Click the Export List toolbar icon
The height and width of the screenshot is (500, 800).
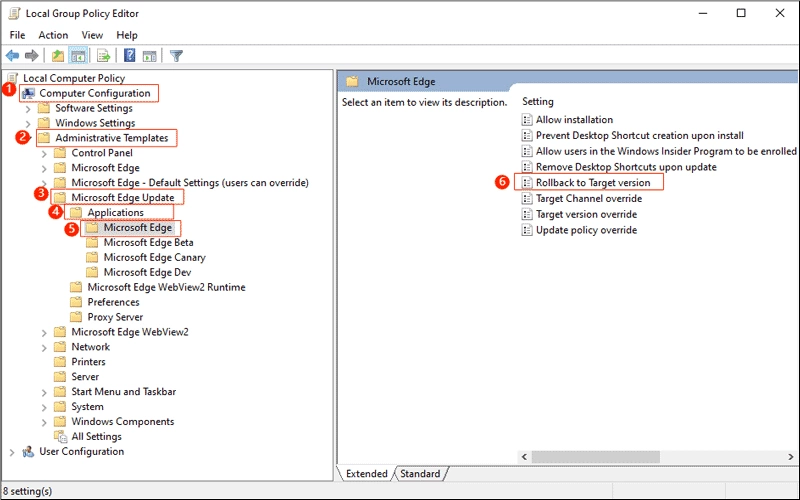pyautogui.click(x=104, y=56)
